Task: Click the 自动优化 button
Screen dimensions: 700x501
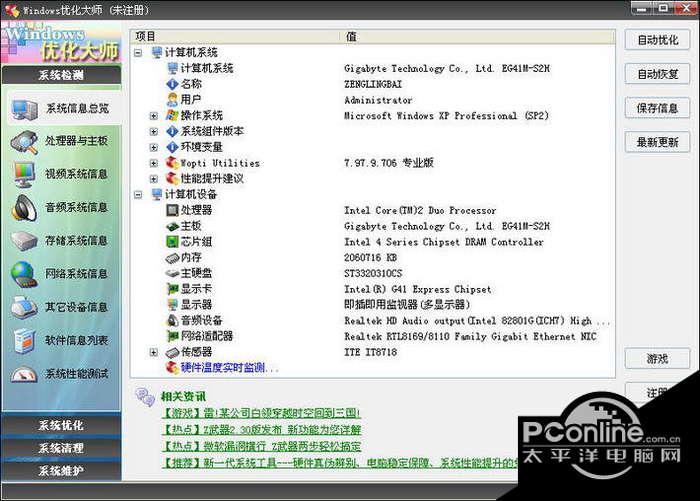Action: [658, 40]
